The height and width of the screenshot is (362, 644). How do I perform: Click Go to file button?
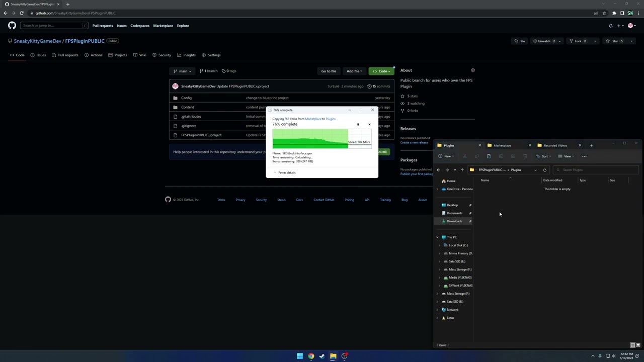tap(329, 71)
